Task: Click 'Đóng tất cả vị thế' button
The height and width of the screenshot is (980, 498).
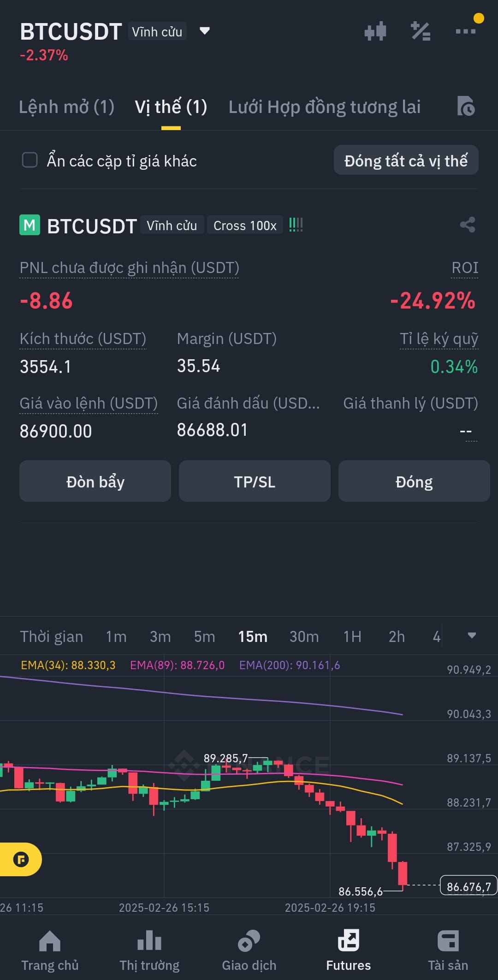Action: (x=406, y=160)
